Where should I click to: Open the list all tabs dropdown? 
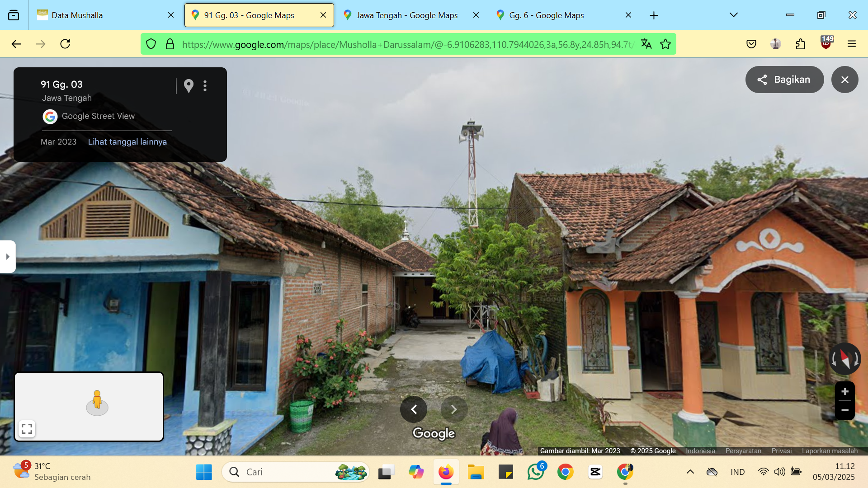point(734,15)
